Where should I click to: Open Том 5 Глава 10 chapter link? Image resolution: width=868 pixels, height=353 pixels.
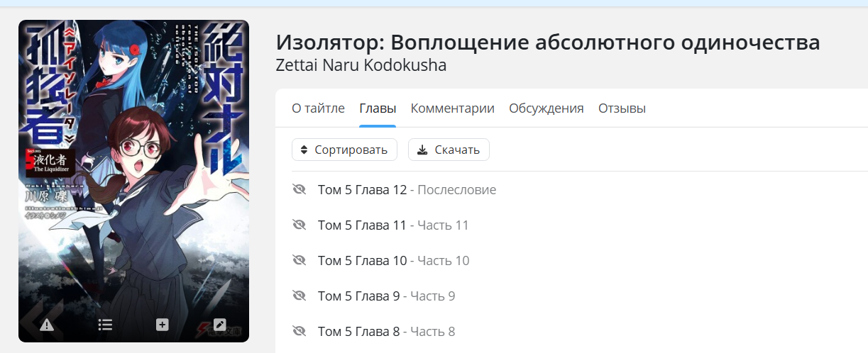pos(393,261)
